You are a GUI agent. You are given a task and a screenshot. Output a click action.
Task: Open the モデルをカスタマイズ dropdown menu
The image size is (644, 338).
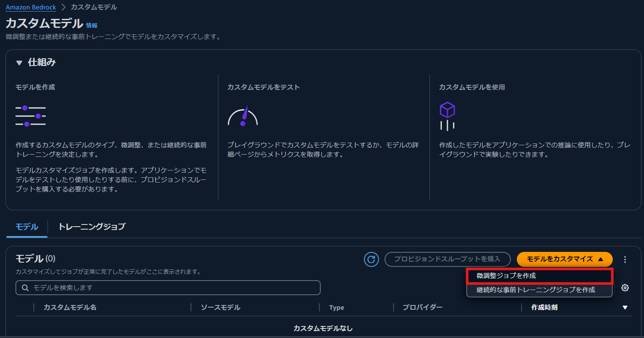click(x=564, y=259)
